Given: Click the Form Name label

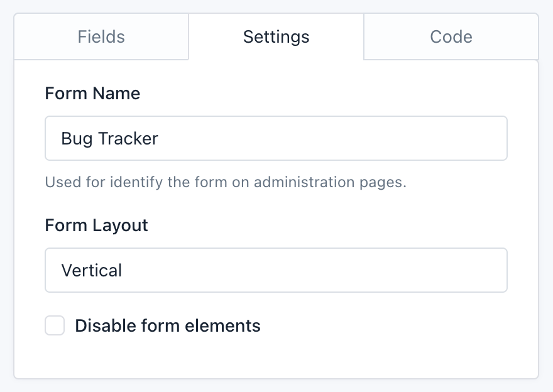Looking at the screenshot, I should point(92,93).
